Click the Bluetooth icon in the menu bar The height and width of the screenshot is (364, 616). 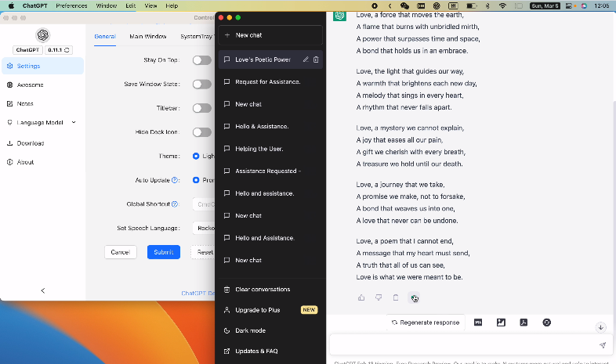[487, 5]
